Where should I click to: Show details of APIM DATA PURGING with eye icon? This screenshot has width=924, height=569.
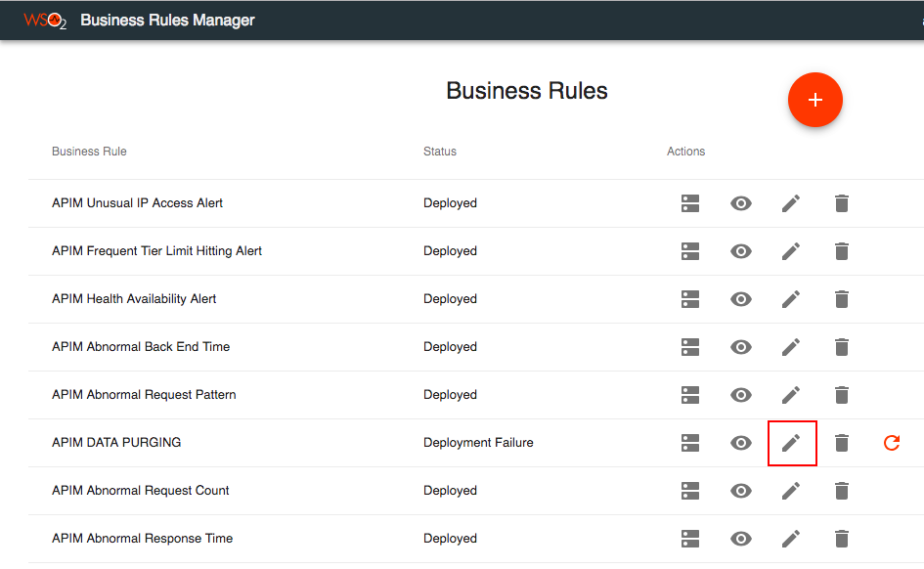click(740, 443)
